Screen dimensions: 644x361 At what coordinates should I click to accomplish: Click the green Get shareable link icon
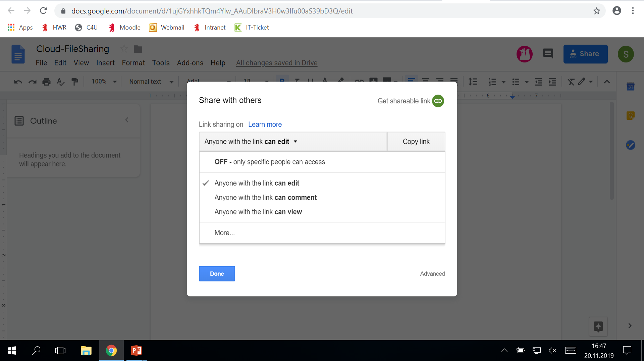point(438,101)
